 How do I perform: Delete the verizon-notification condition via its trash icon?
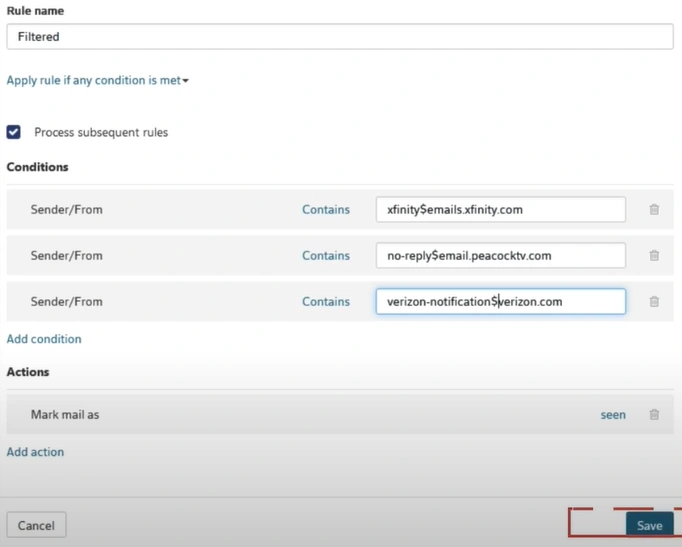654,301
